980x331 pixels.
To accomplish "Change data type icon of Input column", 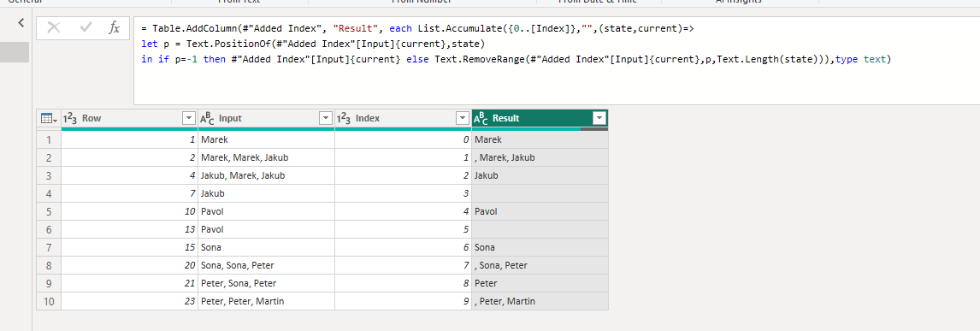I will point(207,119).
